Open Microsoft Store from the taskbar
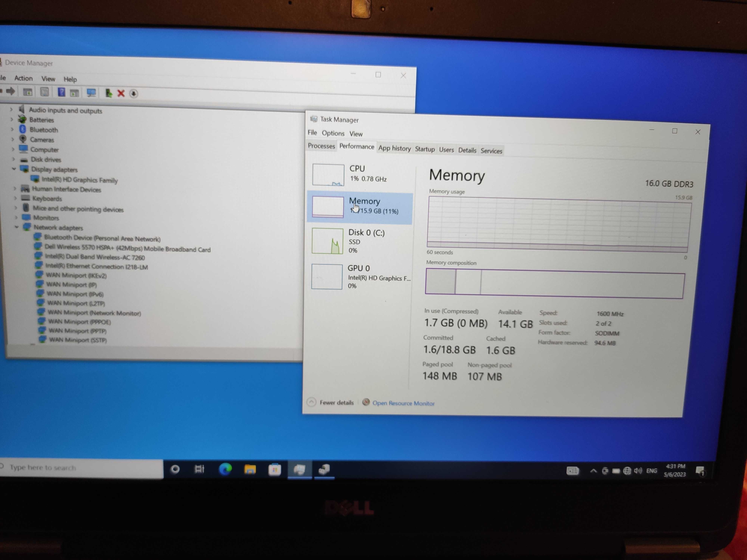The height and width of the screenshot is (560, 747). tap(275, 470)
